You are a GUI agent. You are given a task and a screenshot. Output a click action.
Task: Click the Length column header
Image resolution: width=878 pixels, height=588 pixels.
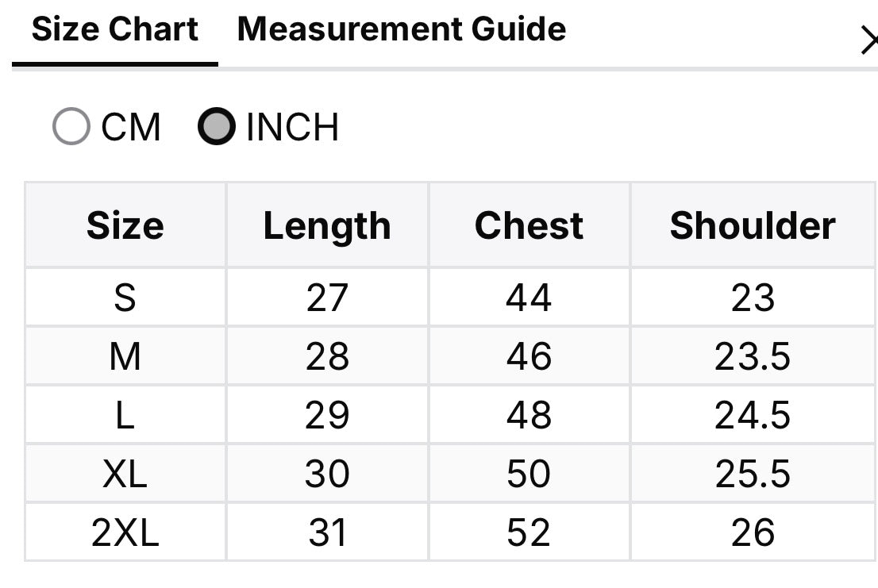click(328, 225)
